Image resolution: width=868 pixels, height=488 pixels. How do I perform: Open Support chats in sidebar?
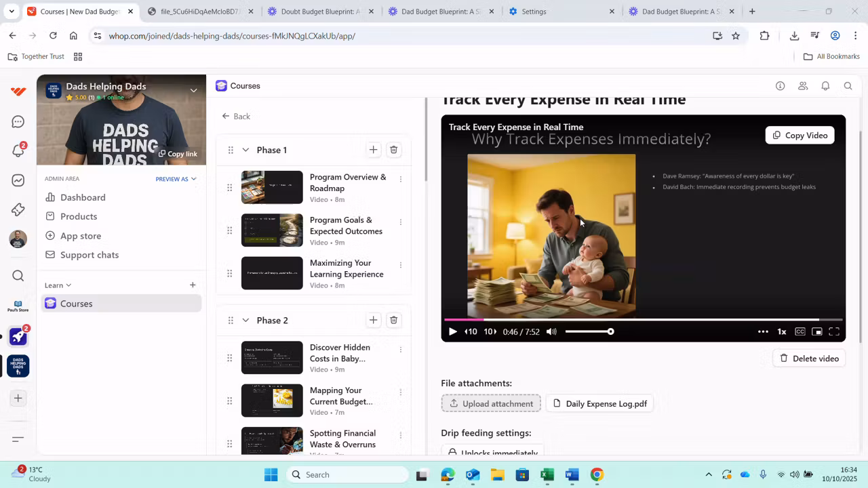tap(89, 255)
